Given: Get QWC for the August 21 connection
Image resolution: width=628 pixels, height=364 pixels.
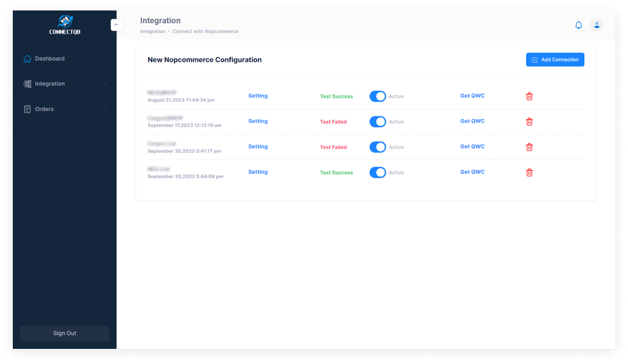Looking at the screenshot, I should pyautogui.click(x=472, y=96).
